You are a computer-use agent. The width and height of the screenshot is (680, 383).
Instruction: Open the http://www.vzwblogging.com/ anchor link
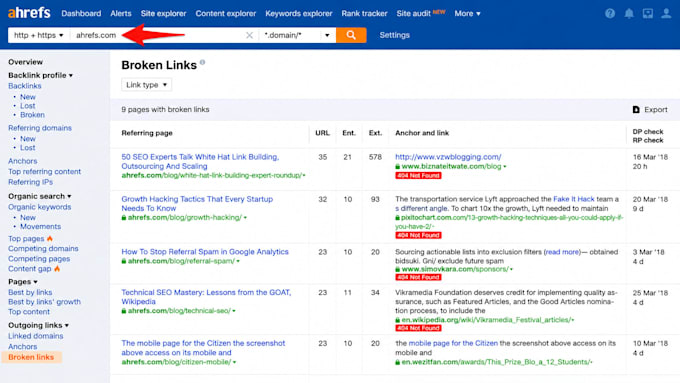448,157
